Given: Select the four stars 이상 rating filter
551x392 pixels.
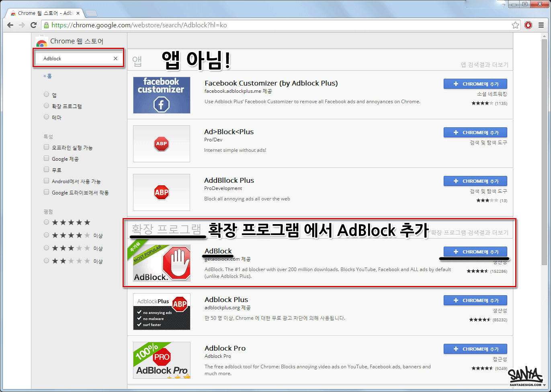Looking at the screenshot, I should 47,235.
